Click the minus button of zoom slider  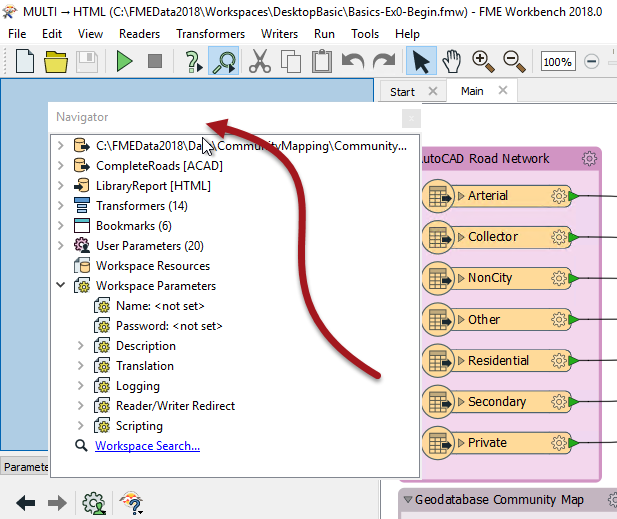[591, 61]
